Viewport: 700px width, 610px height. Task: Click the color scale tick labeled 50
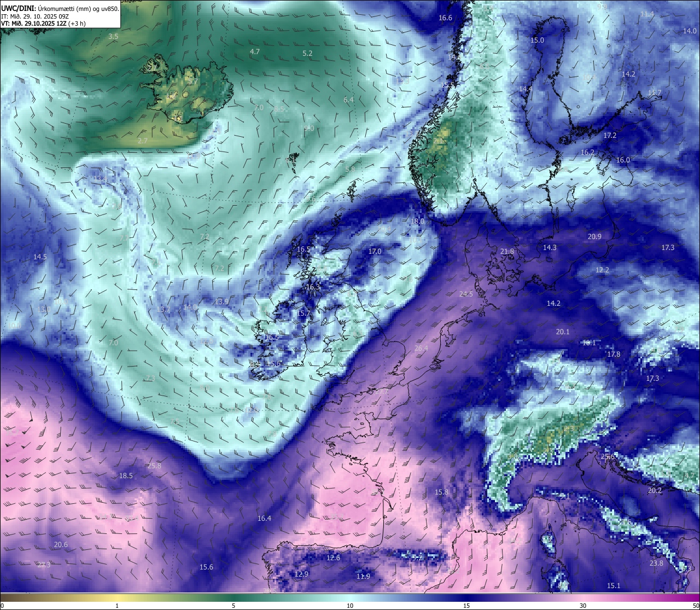coord(696,606)
